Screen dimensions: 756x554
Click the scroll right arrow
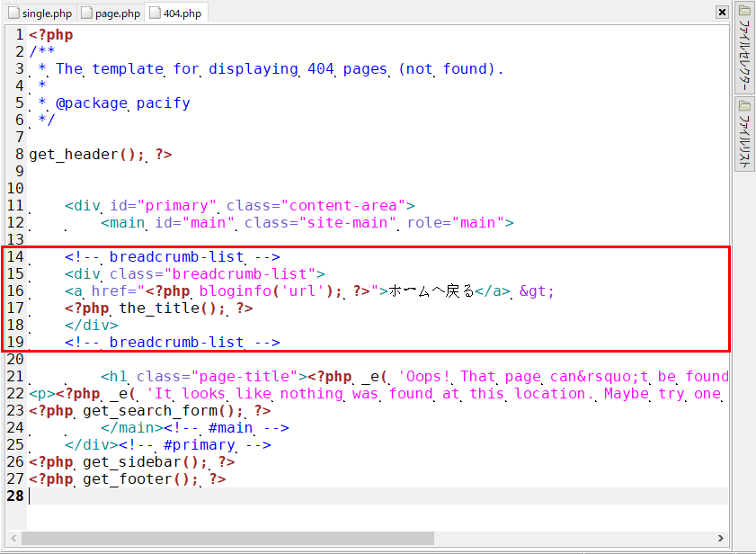[721, 538]
